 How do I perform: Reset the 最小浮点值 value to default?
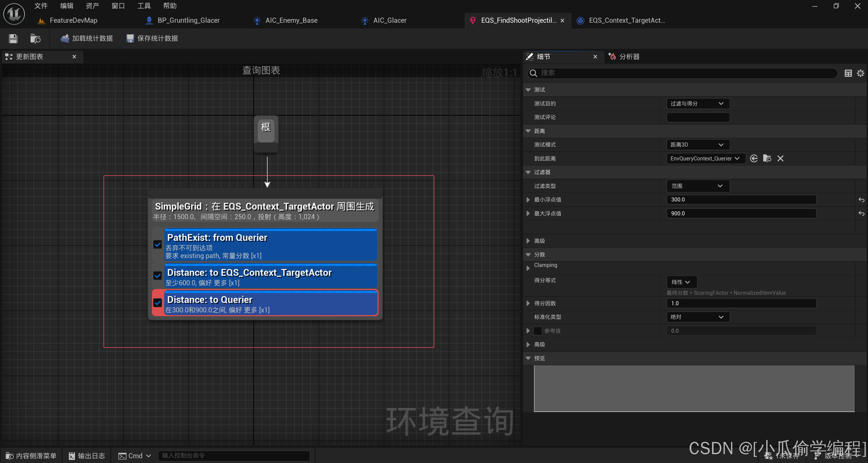tap(861, 200)
